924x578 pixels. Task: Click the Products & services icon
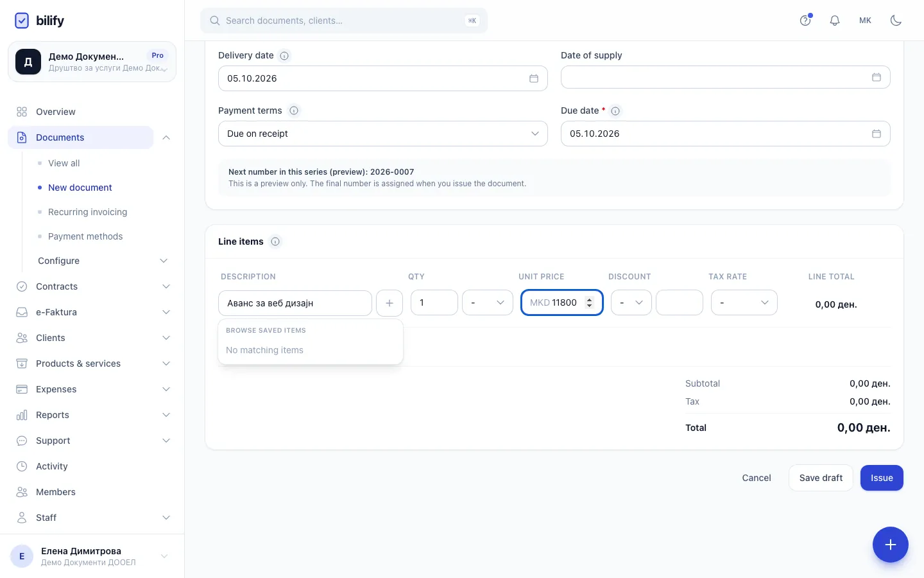click(x=22, y=363)
